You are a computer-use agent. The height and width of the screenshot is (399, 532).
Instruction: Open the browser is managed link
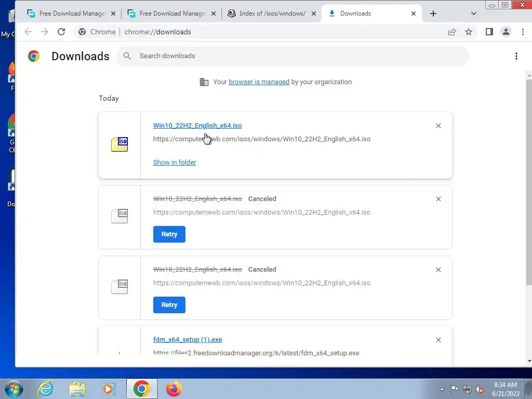tap(259, 82)
